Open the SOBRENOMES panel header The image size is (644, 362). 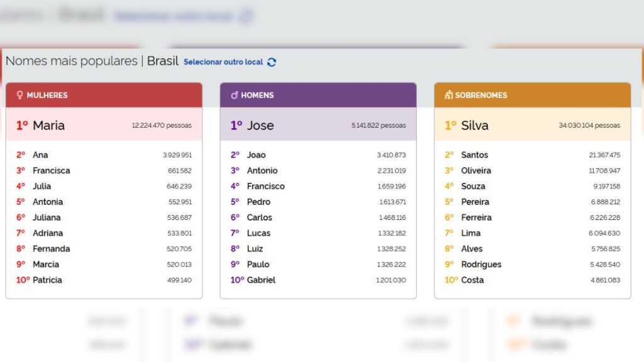click(531, 95)
